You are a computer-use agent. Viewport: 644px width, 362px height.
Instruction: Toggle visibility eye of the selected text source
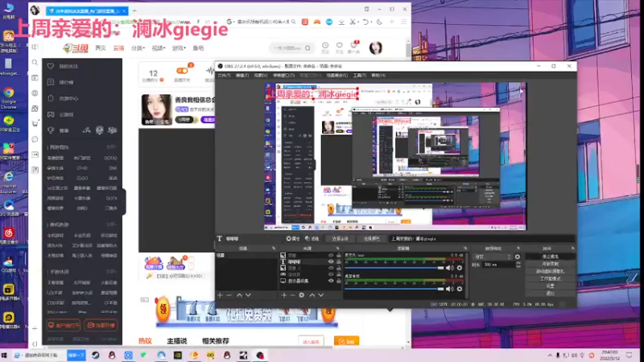331,261
